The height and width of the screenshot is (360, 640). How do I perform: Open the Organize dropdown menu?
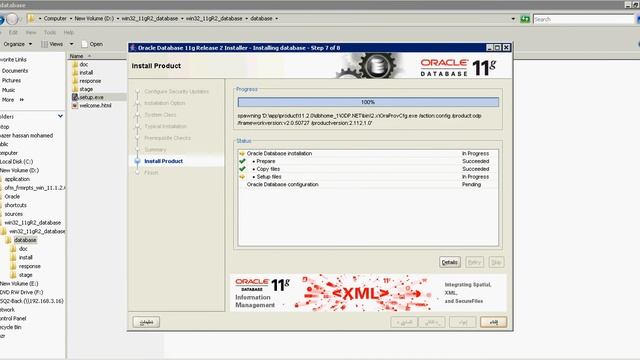pos(17,44)
